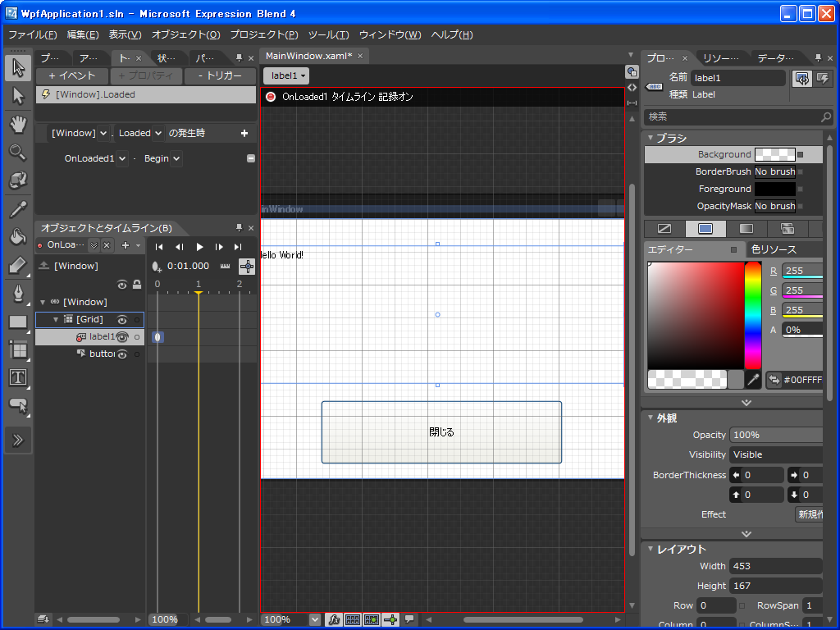Close the OnLoaded1 storyboard
840x630 pixels.
(107, 245)
